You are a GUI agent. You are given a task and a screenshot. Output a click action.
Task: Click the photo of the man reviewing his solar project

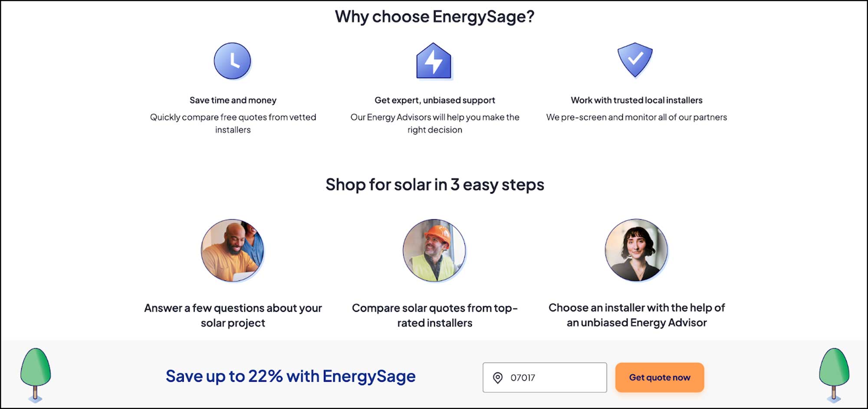click(232, 249)
